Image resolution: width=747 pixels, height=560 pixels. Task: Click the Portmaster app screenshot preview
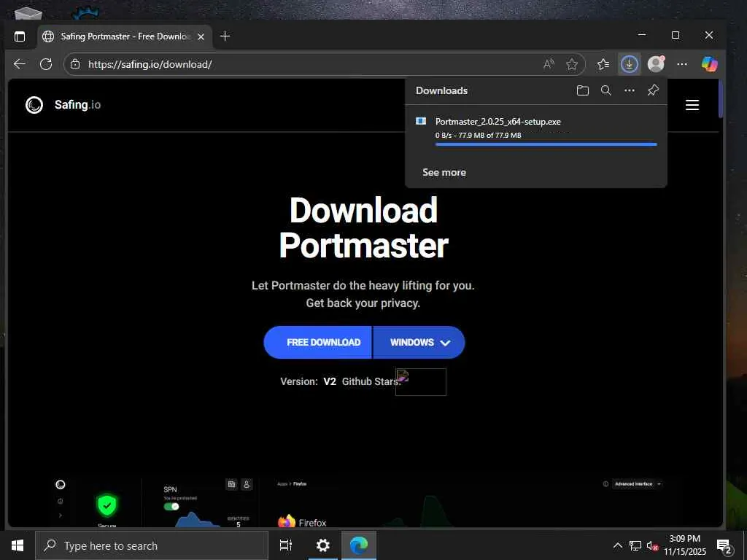[x=363, y=502]
